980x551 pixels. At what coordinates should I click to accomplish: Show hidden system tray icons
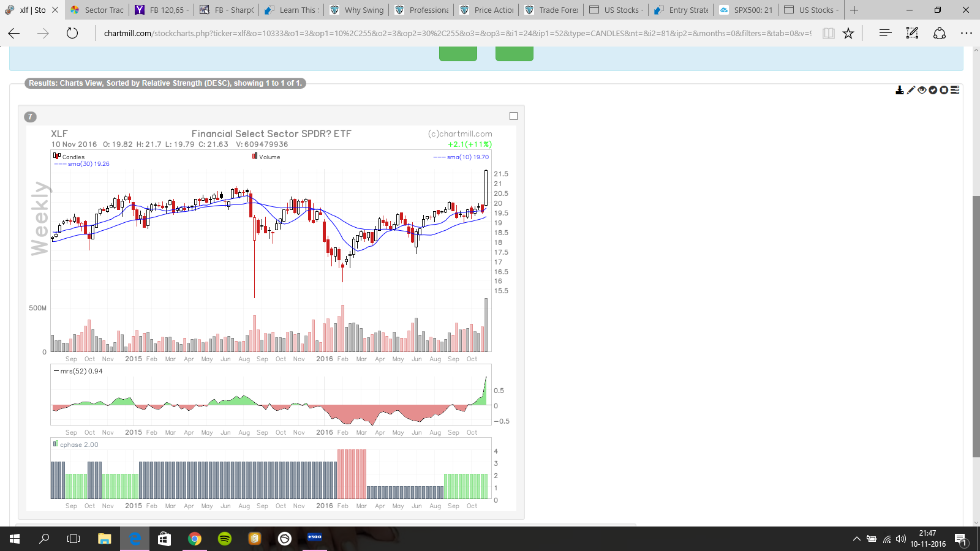tap(857, 539)
